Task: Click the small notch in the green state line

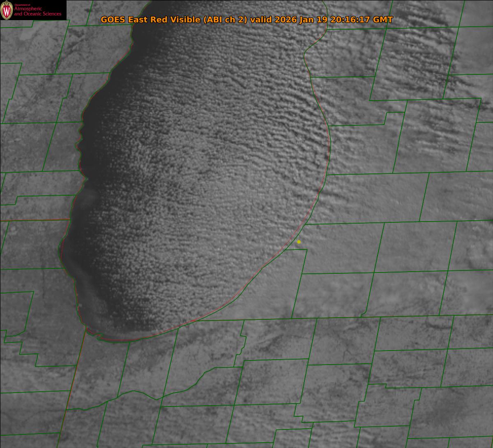Action: pyautogui.click(x=363, y=314)
